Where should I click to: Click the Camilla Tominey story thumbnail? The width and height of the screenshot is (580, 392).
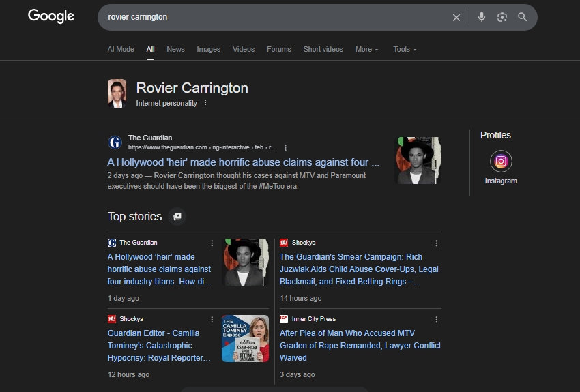pos(245,339)
